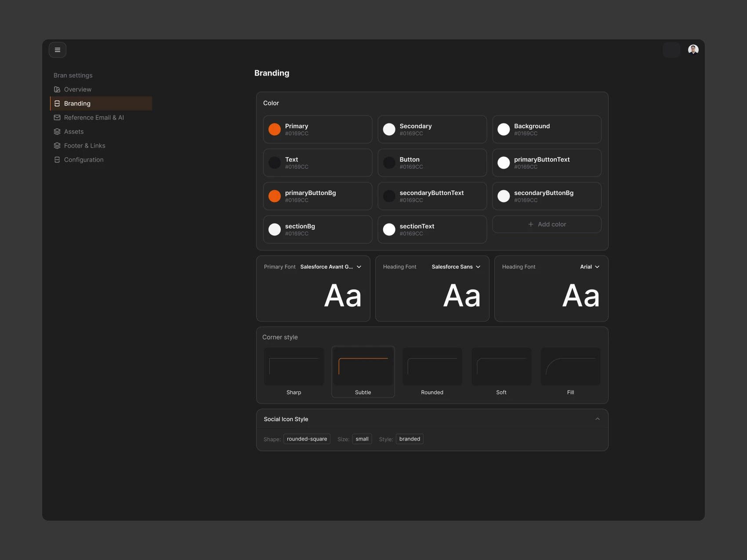Choose the Soft corner style
Screen dimensions: 747x560
[x=501, y=372]
